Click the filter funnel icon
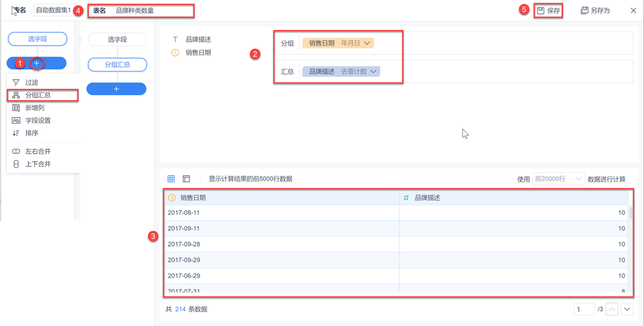Screen dimensions: 644x326 (16, 83)
